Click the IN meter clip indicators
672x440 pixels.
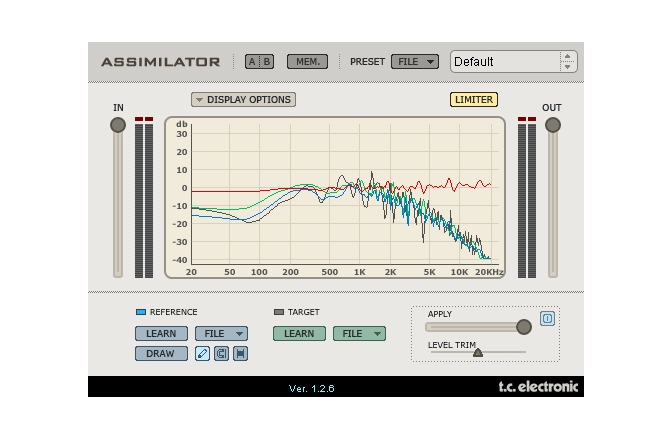coord(144,119)
